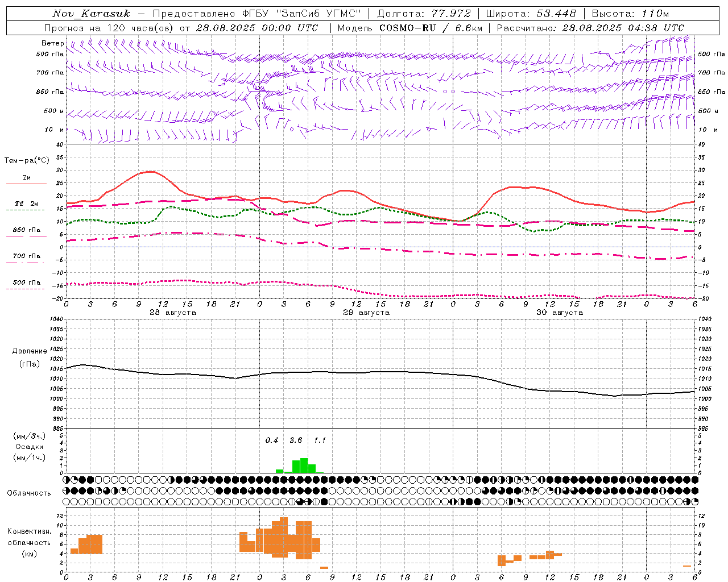
Task: Click the Давление pressure panel label
Action: pos(30,351)
